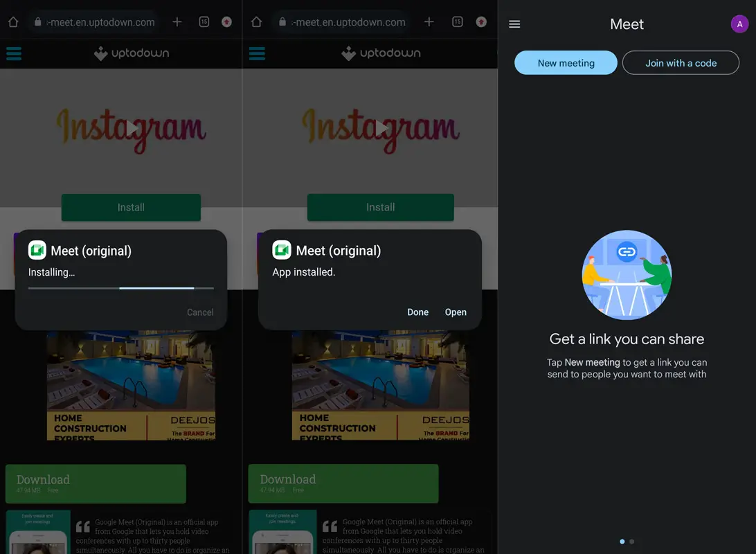Open Deejos ad banner in left panel
This screenshot has width=756, height=554.
131,385
